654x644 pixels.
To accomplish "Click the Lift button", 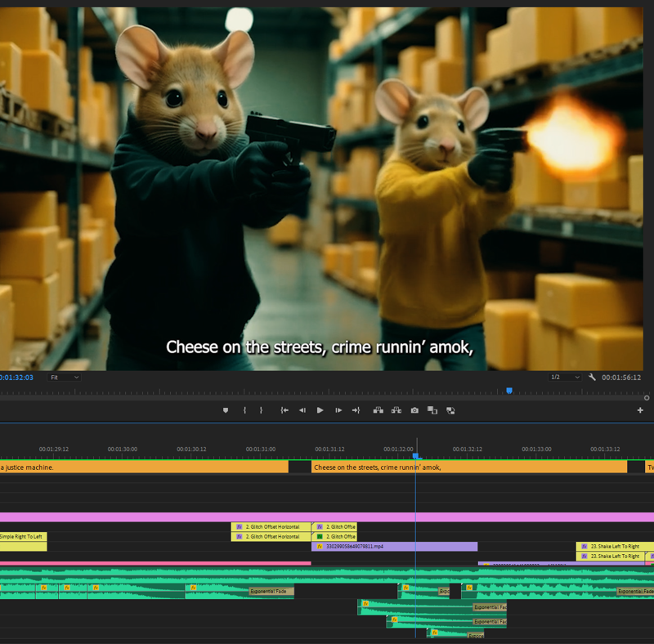I will pyautogui.click(x=379, y=410).
